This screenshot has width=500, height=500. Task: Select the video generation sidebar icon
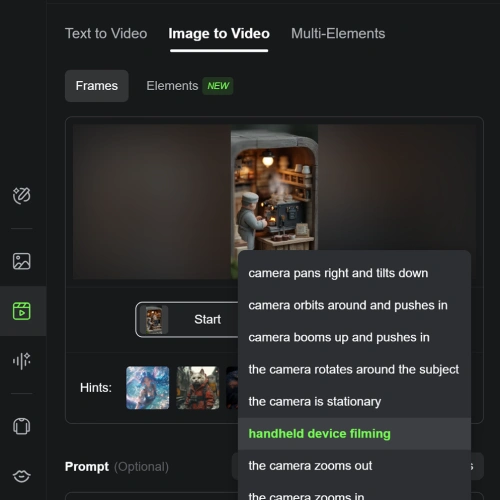[x=22, y=311]
